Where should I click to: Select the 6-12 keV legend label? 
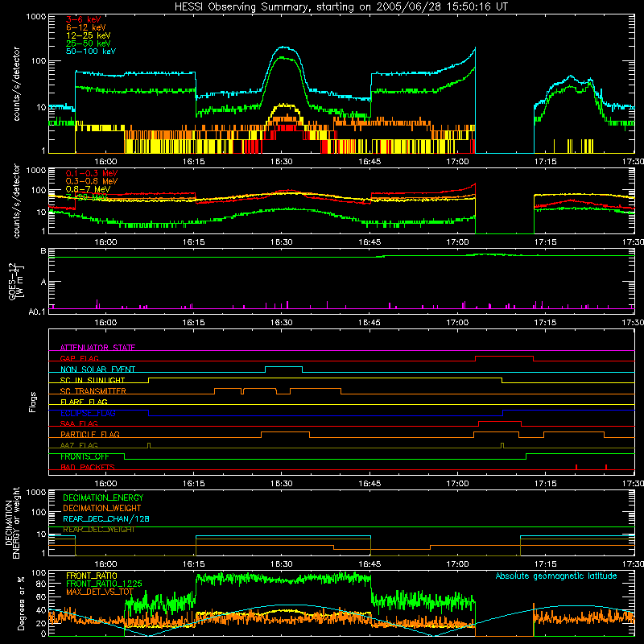click(x=85, y=27)
